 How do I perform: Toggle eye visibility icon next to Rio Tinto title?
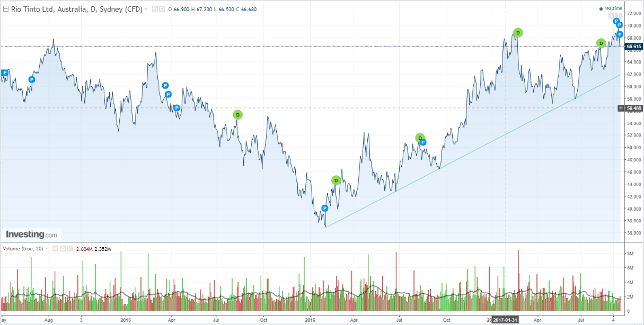[154, 9]
